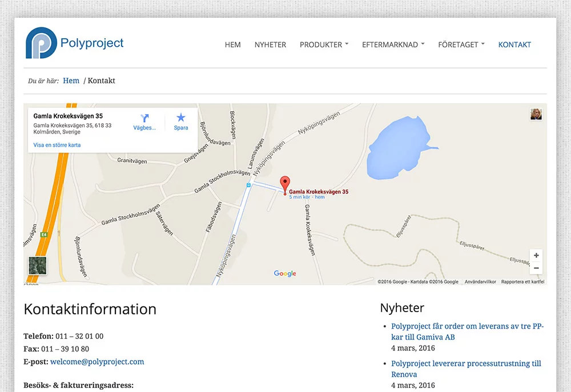Click the Fax number 011 – 39 10 80

65,349
